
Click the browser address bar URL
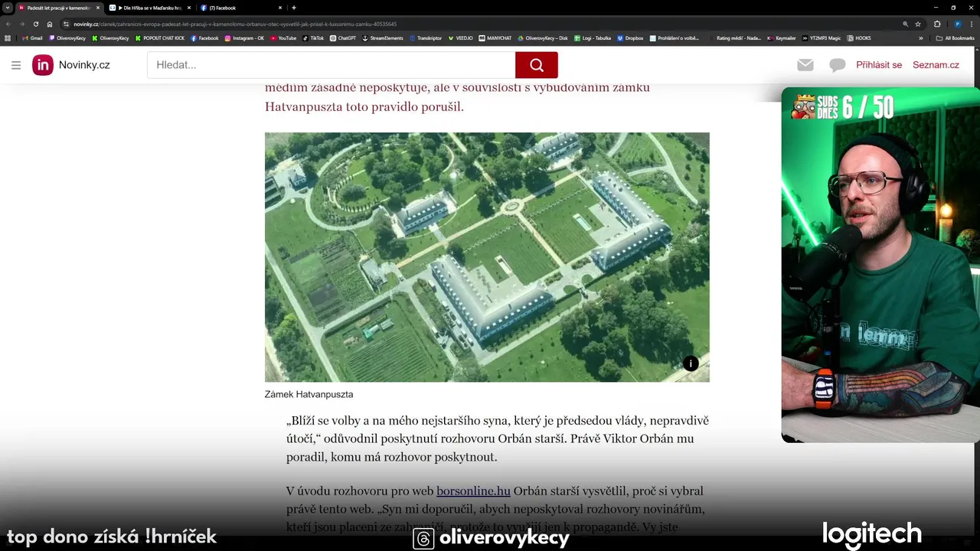[x=235, y=24]
